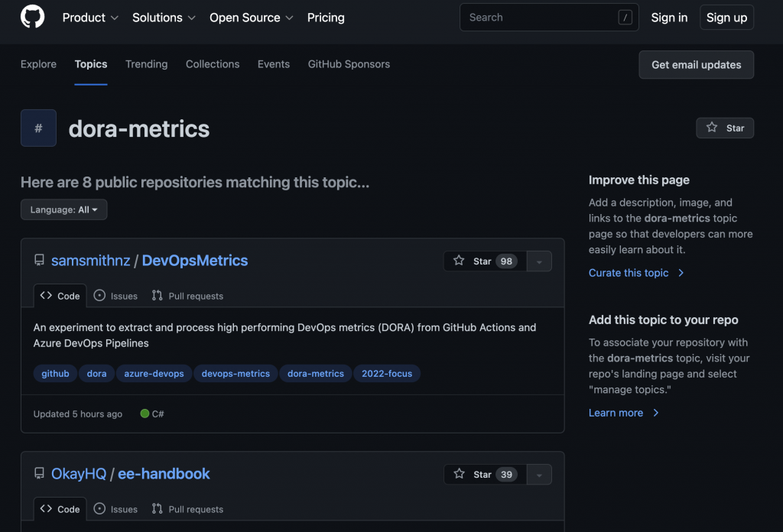Click the arrow icon after Curate this topic
This screenshot has height=532, width=783.
point(681,273)
